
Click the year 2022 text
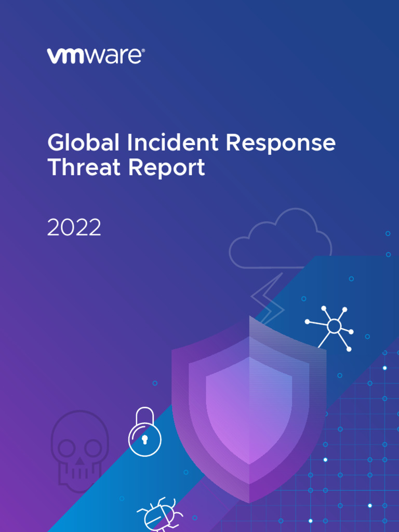[74, 227]
